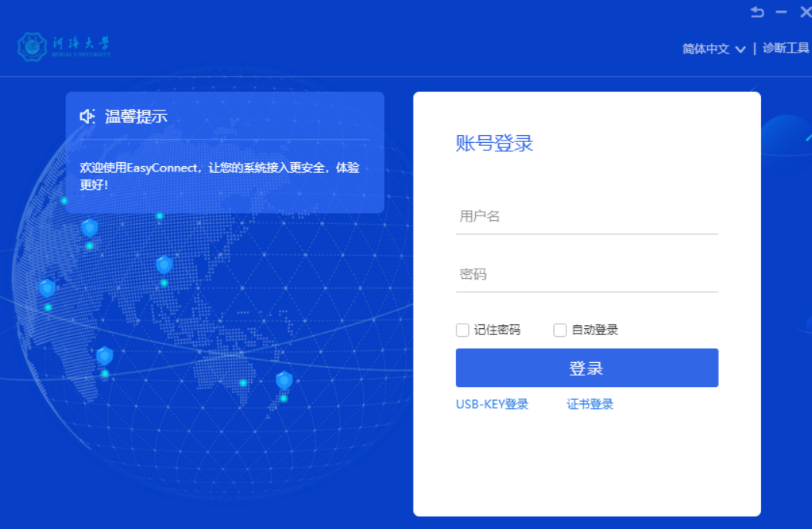The height and width of the screenshot is (529, 812).
Task: Click the back arrow icon in title bar
Action: coord(757,12)
